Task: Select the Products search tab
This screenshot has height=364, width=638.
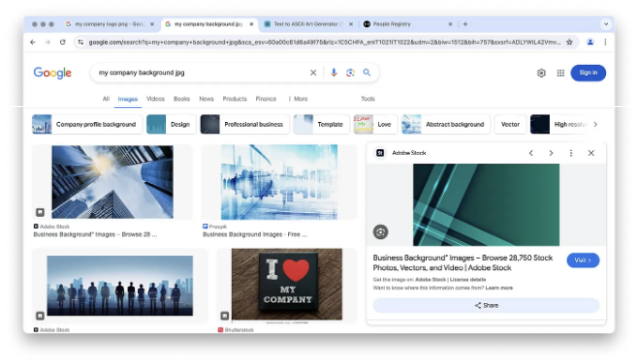Action: (x=235, y=99)
